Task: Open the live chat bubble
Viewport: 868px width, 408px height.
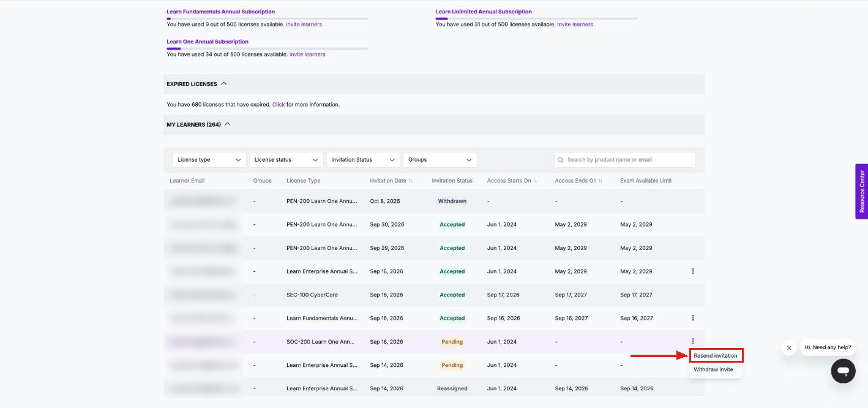Action: pyautogui.click(x=843, y=371)
